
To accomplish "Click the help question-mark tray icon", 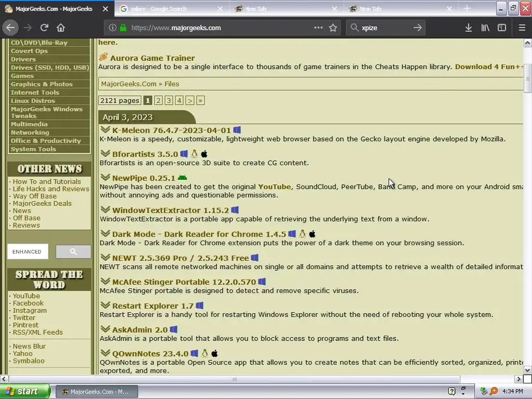I will pyautogui.click(x=451, y=391).
